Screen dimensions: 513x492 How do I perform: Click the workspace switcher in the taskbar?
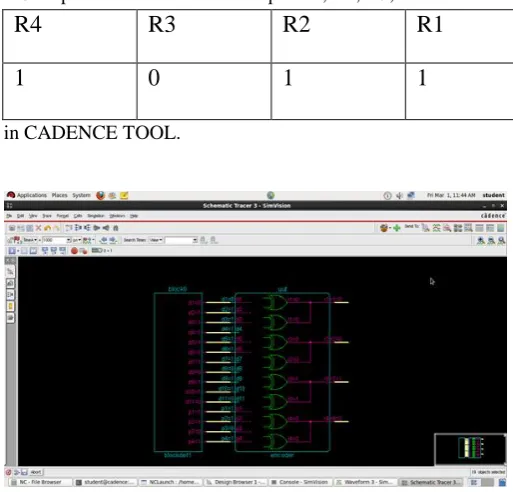pos(481,482)
